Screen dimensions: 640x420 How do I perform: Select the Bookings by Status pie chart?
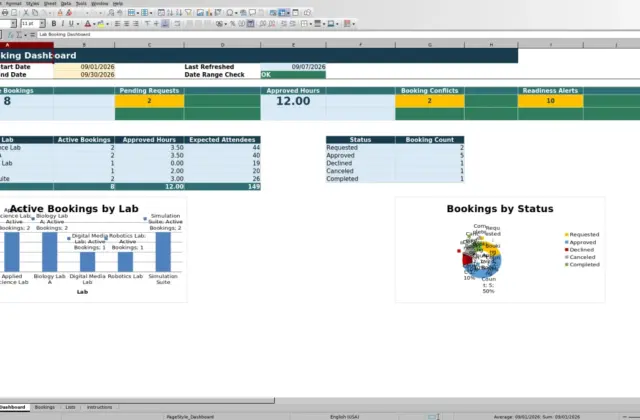coord(500,250)
